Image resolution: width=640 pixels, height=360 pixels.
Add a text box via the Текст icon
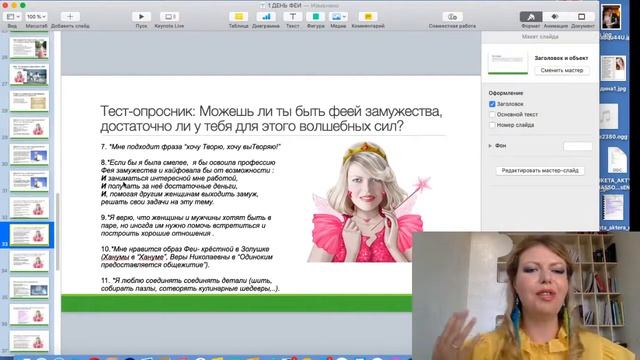293,17
